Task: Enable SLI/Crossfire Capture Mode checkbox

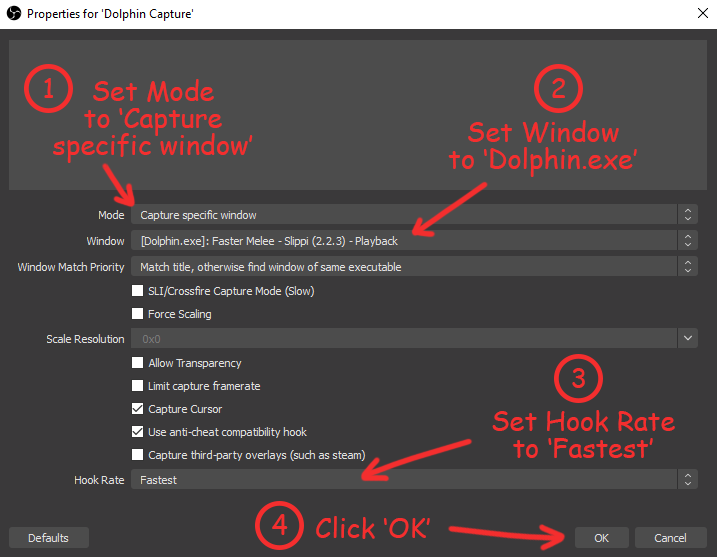Action: (x=137, y=290)
